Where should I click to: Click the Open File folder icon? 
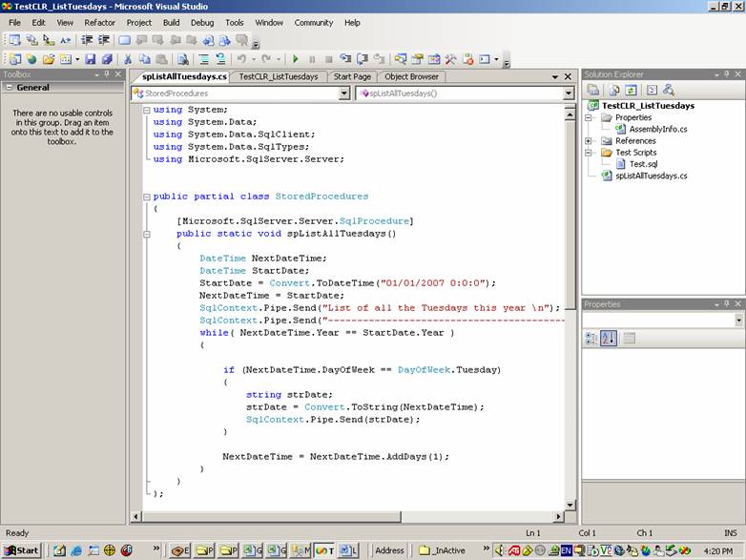click(49, 59)
